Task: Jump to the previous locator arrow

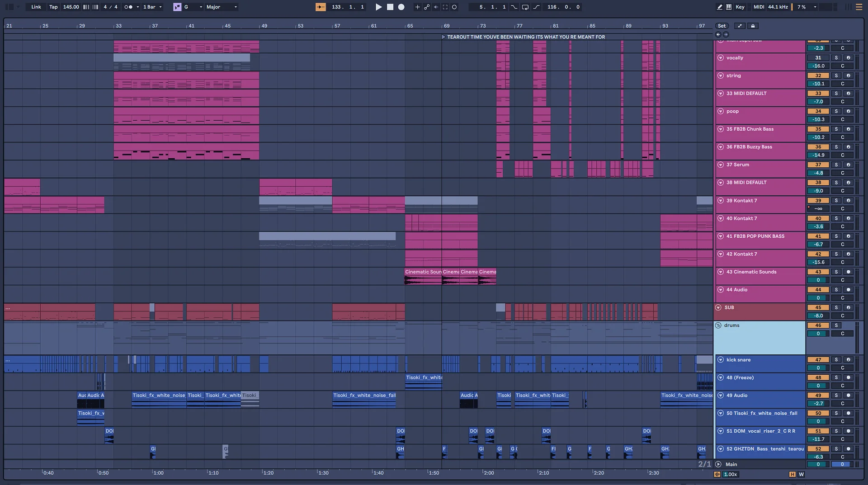Action: (718, 34)
